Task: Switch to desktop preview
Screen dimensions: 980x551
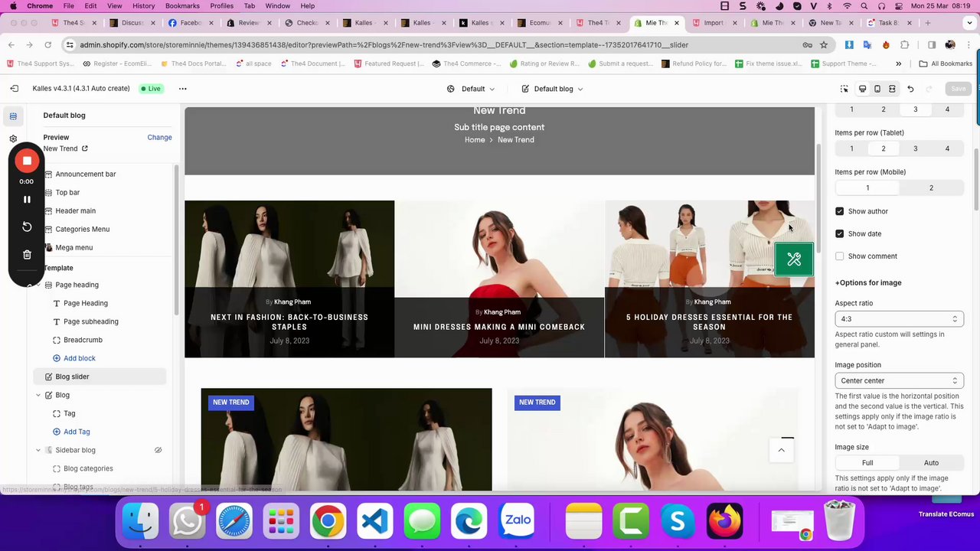Action: click(x=862, y=89)
